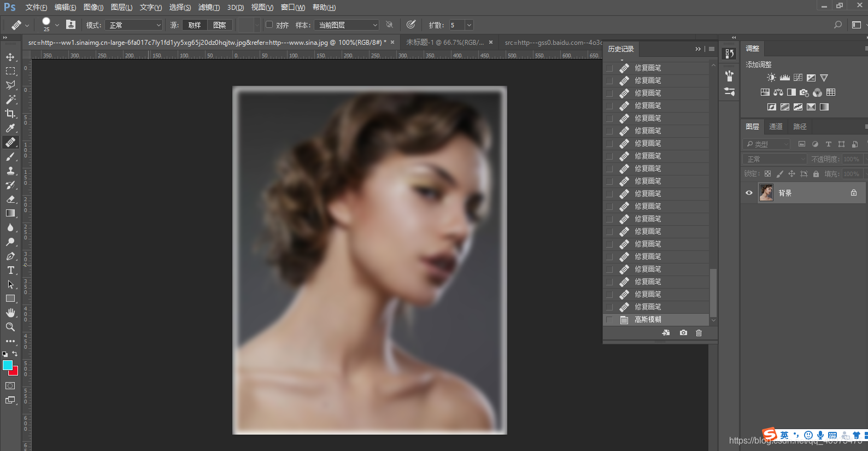Open the 滤镜 menu
The width and height of the screenshot is (868, 451).
click(209, 7)
